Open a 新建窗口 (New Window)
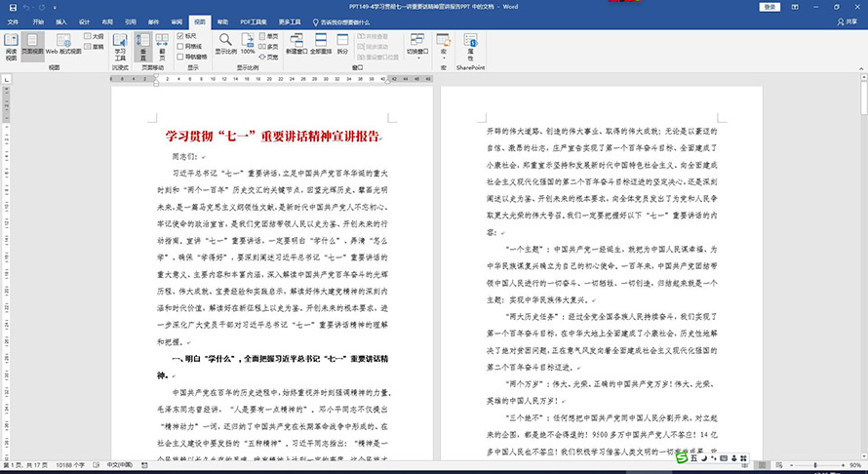The width and height of the screenshot is (868, 474). [x=297, y=43]
